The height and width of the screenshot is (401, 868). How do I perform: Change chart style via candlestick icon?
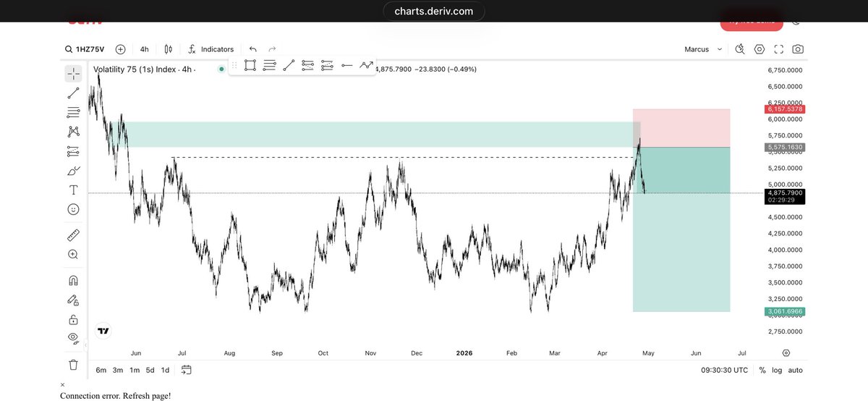(168, 49)
